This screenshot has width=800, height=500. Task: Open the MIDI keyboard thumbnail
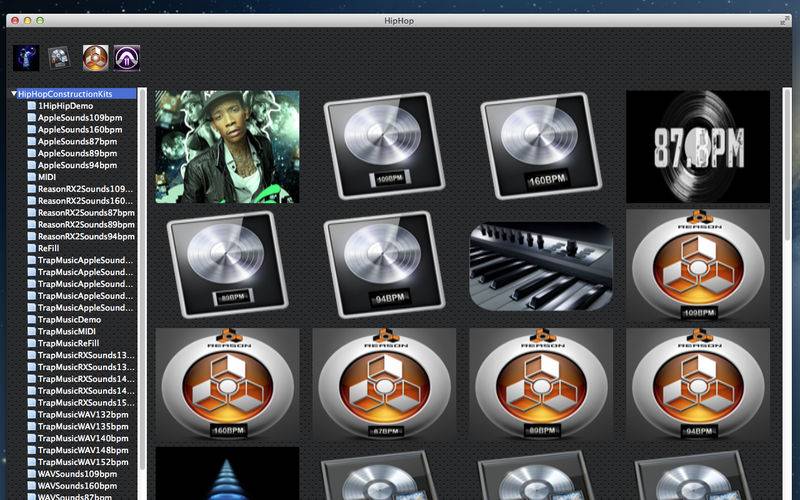(x=541, y=266)
